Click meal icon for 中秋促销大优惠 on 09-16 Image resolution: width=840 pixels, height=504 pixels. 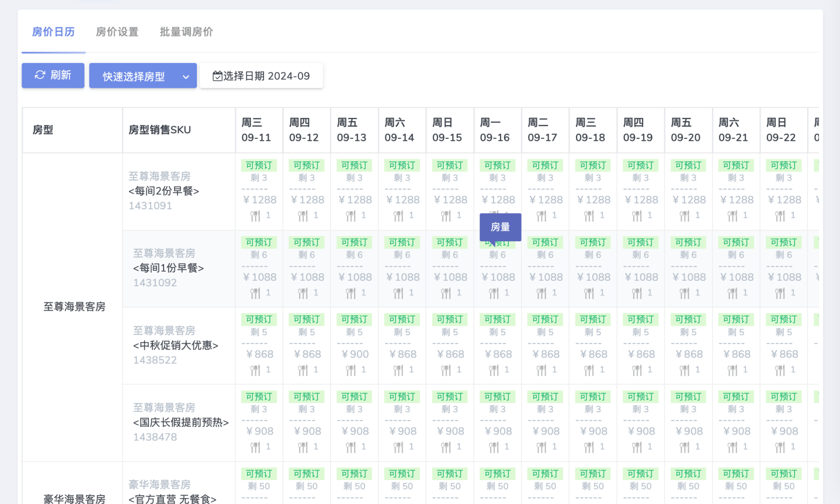tap(494, 370)
